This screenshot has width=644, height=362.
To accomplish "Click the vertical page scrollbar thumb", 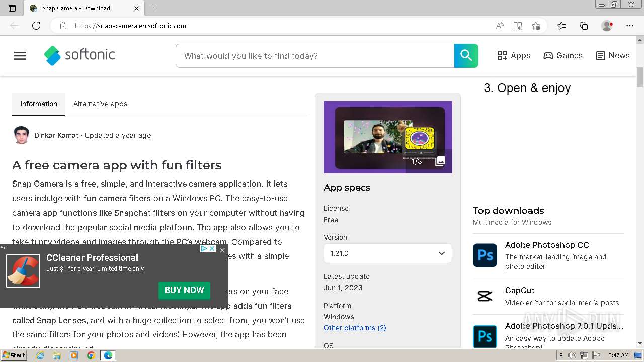I will pos(640,77).
